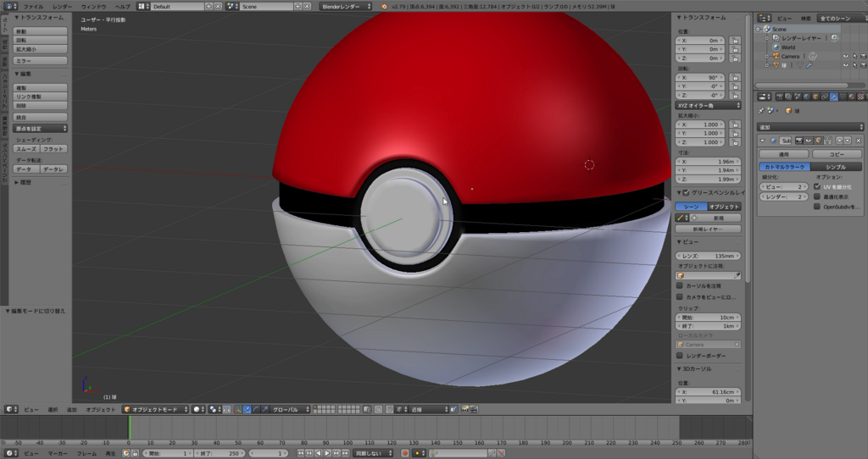Enable the UV を細分化 checkbox

tap(817, 187)
